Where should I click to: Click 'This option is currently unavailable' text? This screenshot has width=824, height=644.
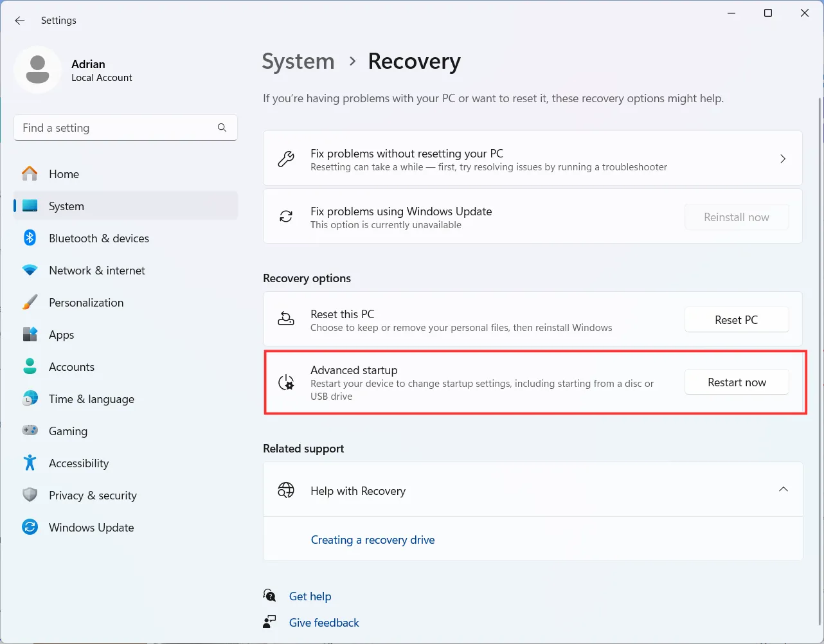(386, 225)
